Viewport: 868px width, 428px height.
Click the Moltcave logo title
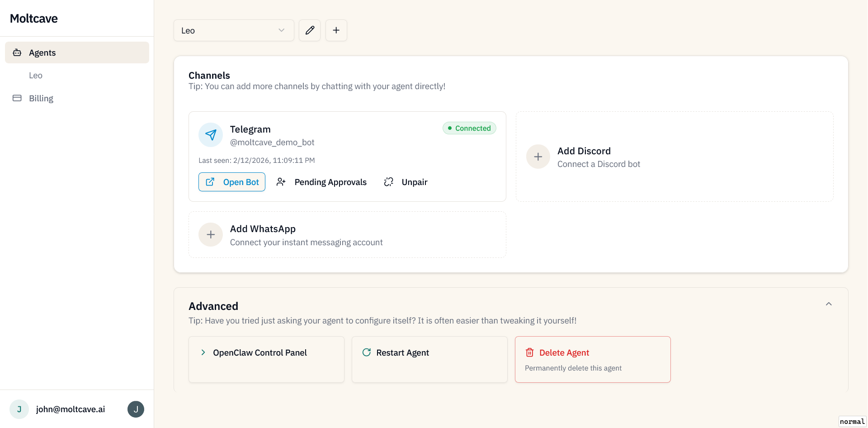(34, 19)
